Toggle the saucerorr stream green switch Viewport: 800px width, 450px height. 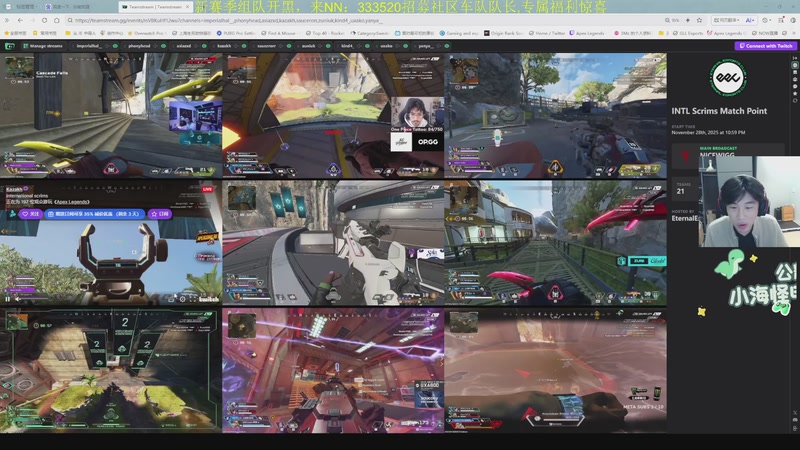(x=289, y=46)
